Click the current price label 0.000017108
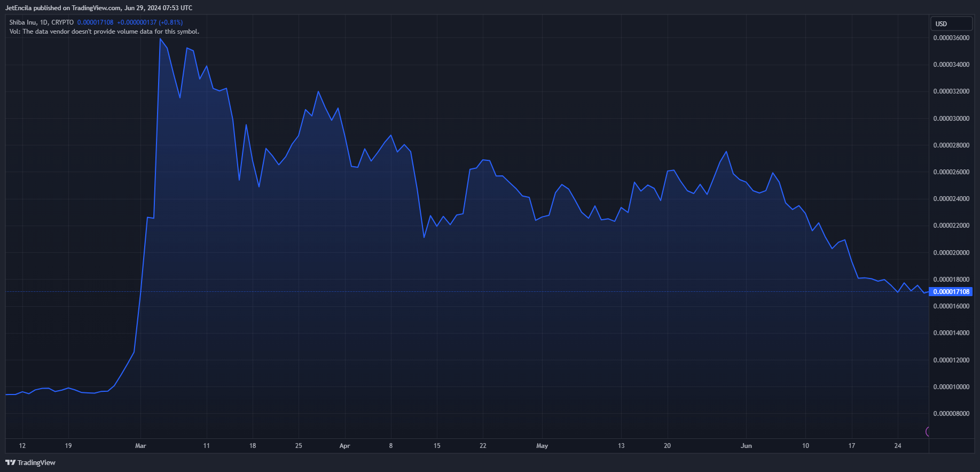 (x=951, y=292)
